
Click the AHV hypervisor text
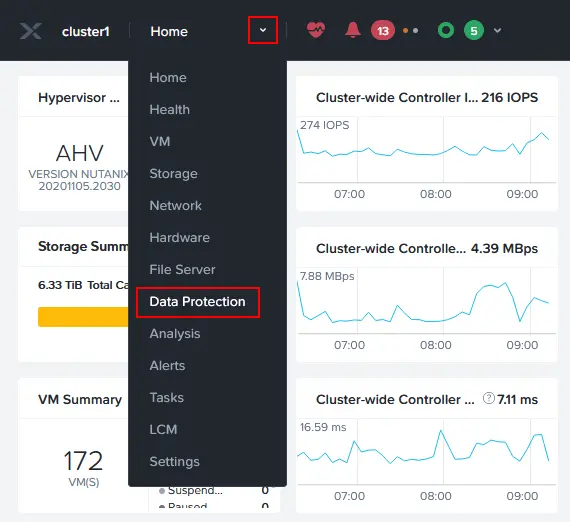point(80,153)
